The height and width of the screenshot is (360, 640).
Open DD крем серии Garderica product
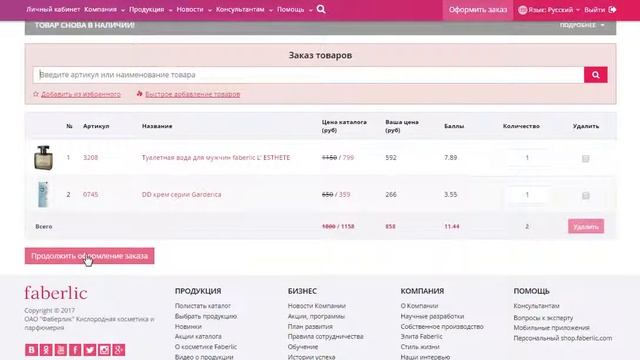pos(182,195)
